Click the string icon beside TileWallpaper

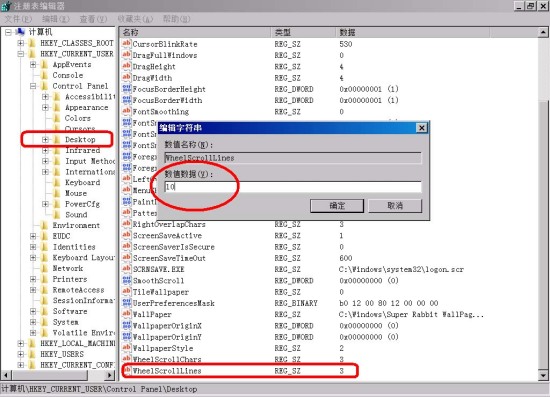pos(126,292)
